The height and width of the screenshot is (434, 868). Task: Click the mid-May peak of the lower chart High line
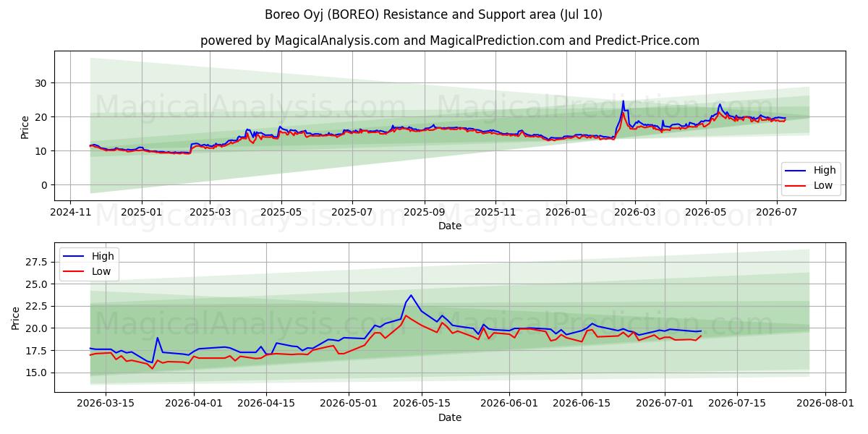(411, 295)
